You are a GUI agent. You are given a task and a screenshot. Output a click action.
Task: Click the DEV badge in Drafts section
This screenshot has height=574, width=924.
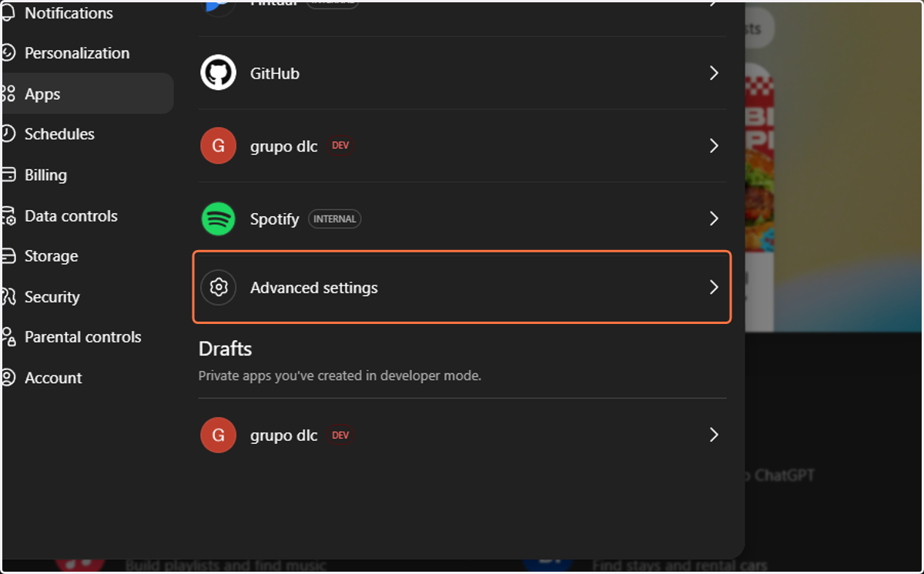[x=340, y=435]
